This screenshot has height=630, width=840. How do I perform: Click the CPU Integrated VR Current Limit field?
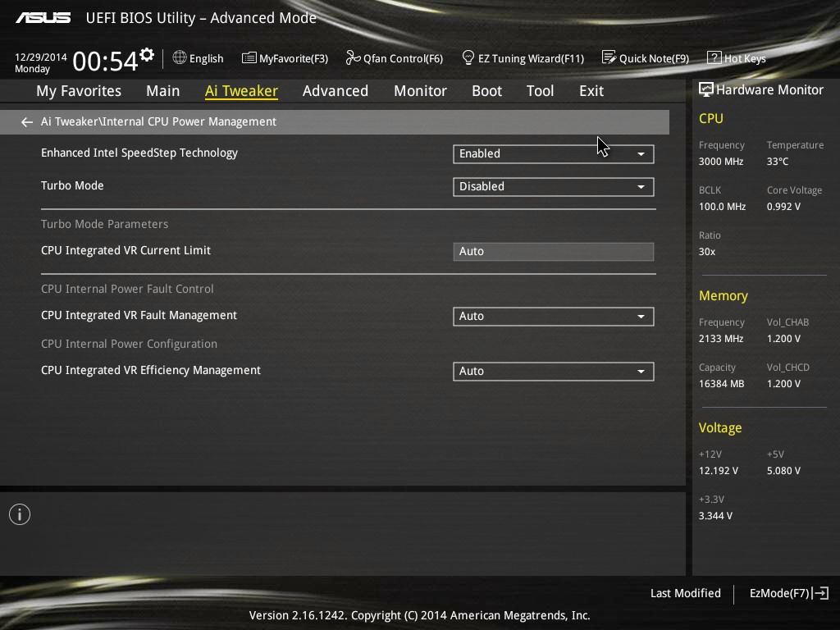click(x=554, y=251)
